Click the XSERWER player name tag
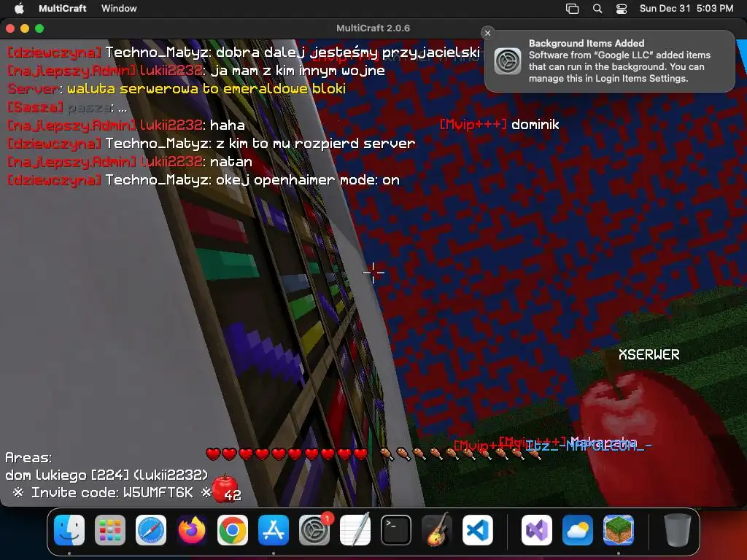The width and height of the screenshot is (747, 560). click(649, 354)
